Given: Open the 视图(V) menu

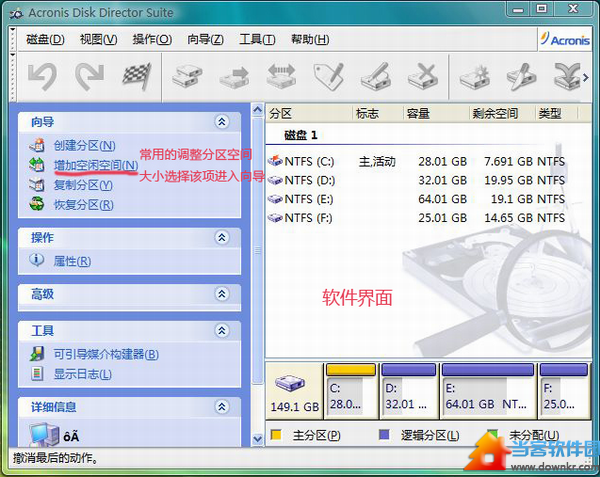Looking at the screenshot, I should coord(98,39).
